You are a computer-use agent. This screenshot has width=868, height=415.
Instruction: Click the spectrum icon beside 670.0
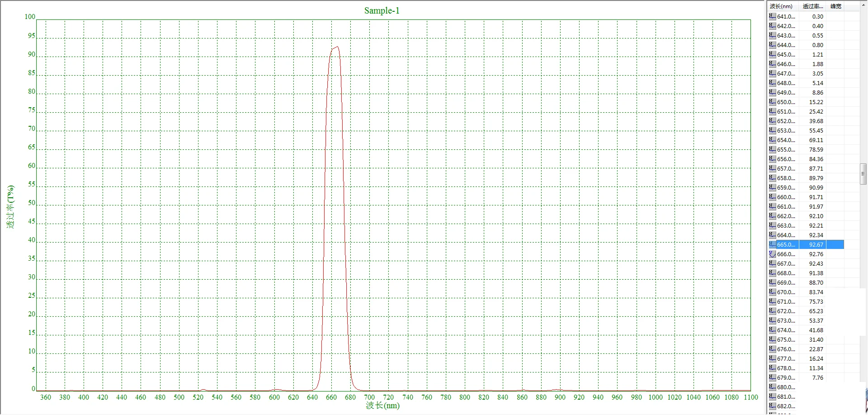(773, 292)
